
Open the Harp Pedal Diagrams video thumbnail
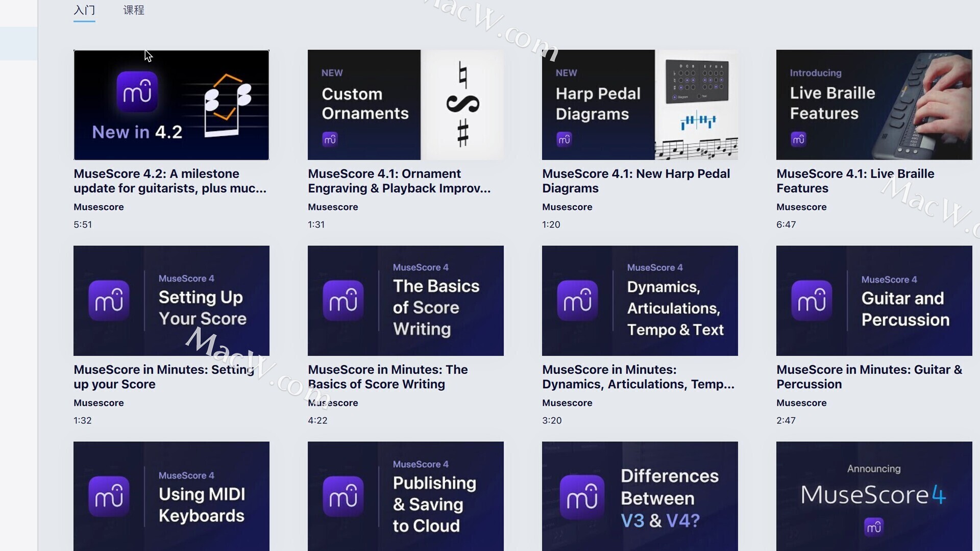(640, 105)
